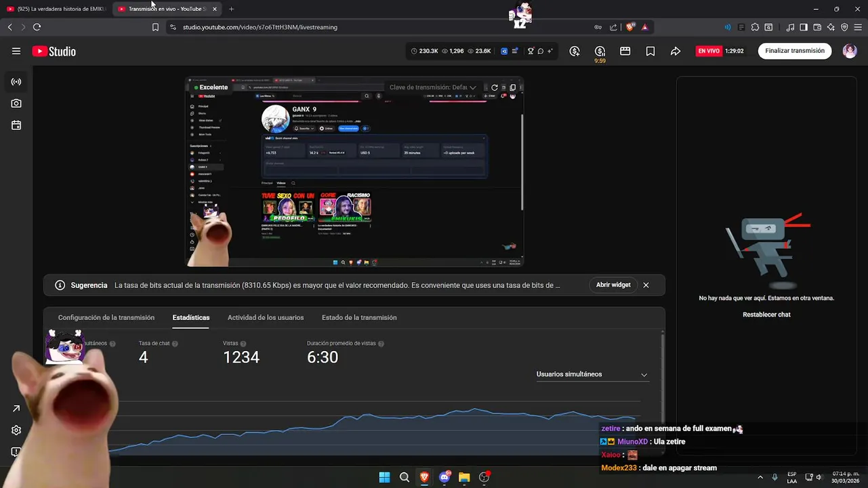The image size is (868, 488).
Task: Click the Brave Rewards triangle icon
Action: 644,27
